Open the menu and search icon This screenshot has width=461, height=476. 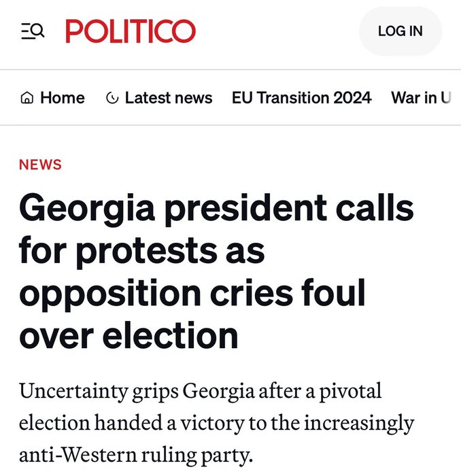click(33, 31)
